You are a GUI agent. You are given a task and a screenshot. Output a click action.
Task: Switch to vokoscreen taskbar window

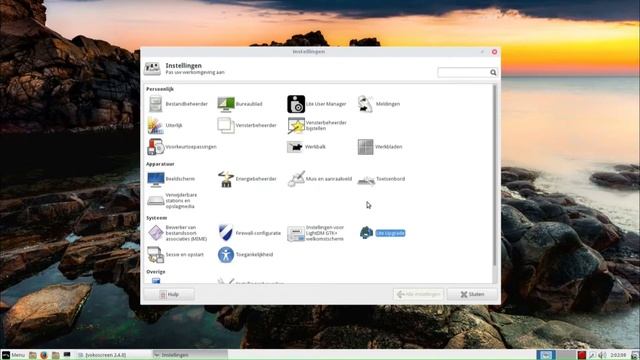pyautogui.click(x=113, y=355)
